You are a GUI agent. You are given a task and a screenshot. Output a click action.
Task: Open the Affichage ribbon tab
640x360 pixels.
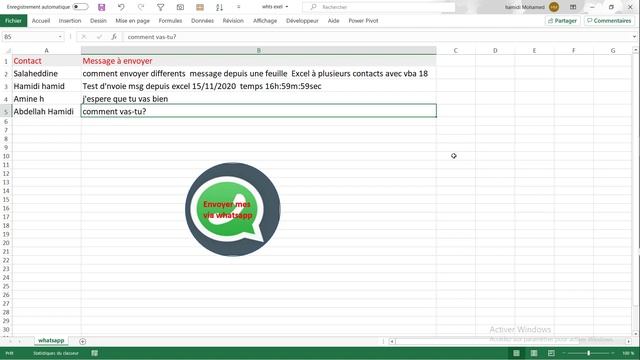(265, 20)
